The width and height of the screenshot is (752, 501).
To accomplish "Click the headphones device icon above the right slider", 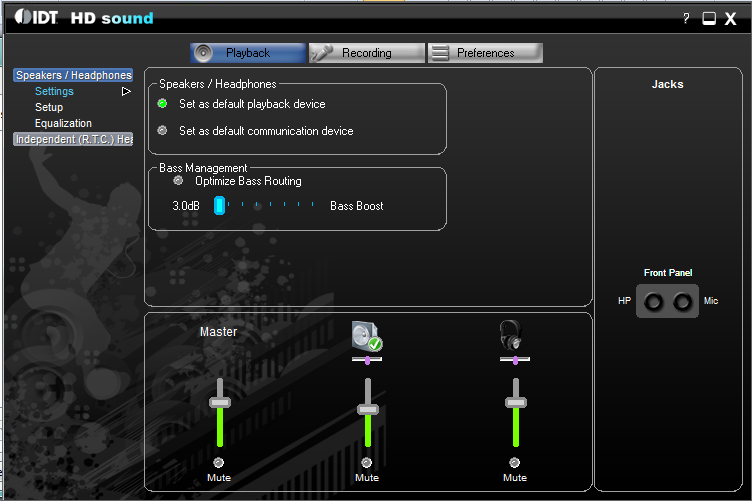I will pyautogui.click(x=514, y=335).
